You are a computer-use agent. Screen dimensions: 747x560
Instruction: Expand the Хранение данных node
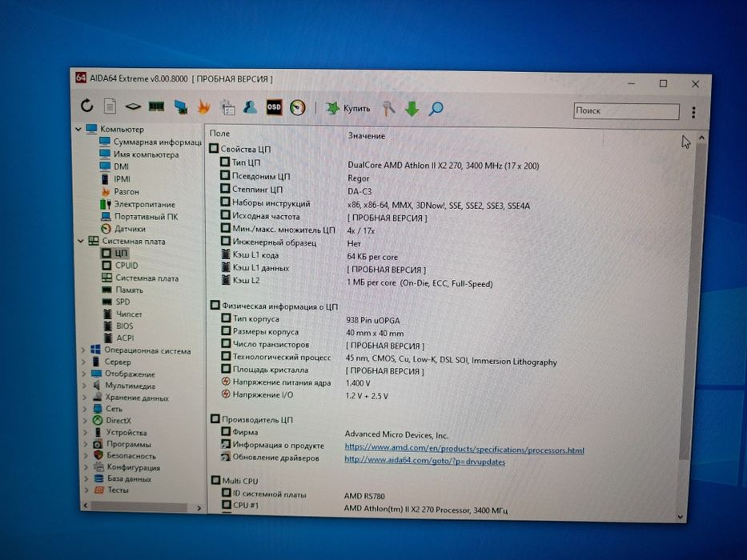tap(86, 397)
